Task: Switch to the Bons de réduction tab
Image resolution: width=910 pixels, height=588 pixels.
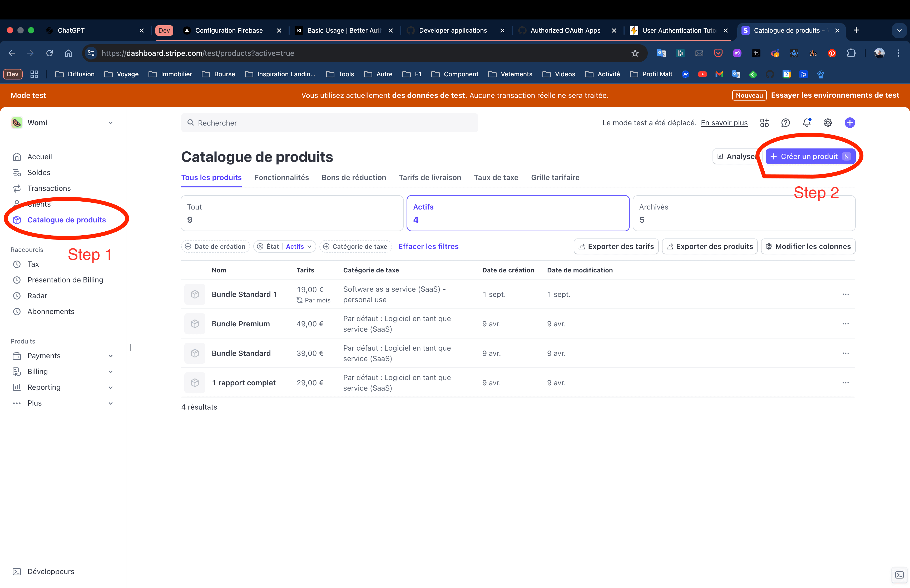Action: [354, 178]
